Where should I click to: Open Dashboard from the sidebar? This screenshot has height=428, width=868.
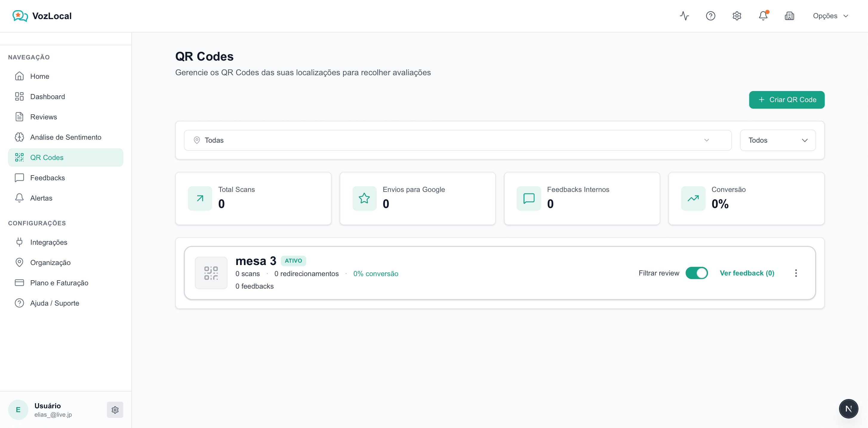[x=65, y=97]
